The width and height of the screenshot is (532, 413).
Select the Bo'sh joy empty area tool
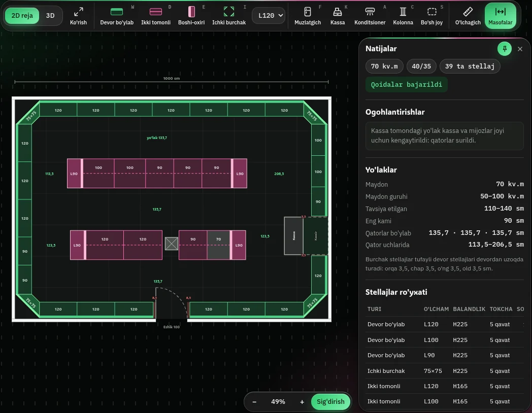431,16
